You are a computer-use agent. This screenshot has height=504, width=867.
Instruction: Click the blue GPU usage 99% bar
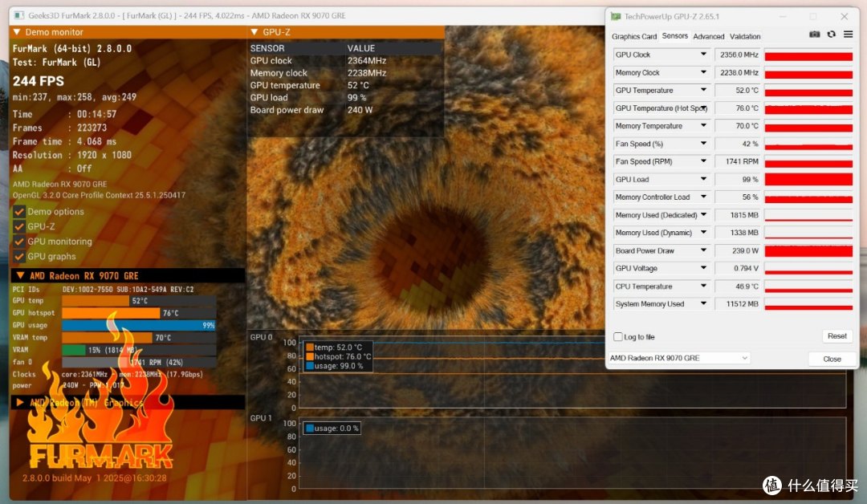(x=138, y=325)
